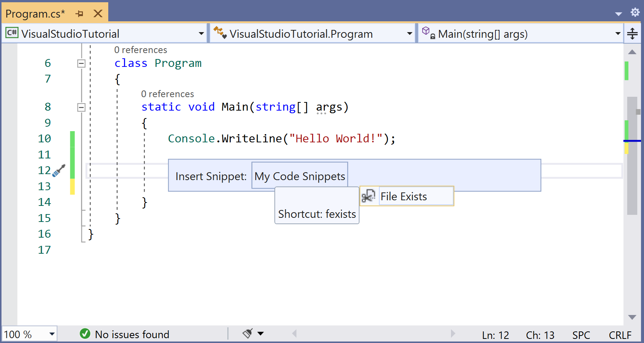Open the VisualStudioTutorial project dropdown

click(x=201, y=34)
